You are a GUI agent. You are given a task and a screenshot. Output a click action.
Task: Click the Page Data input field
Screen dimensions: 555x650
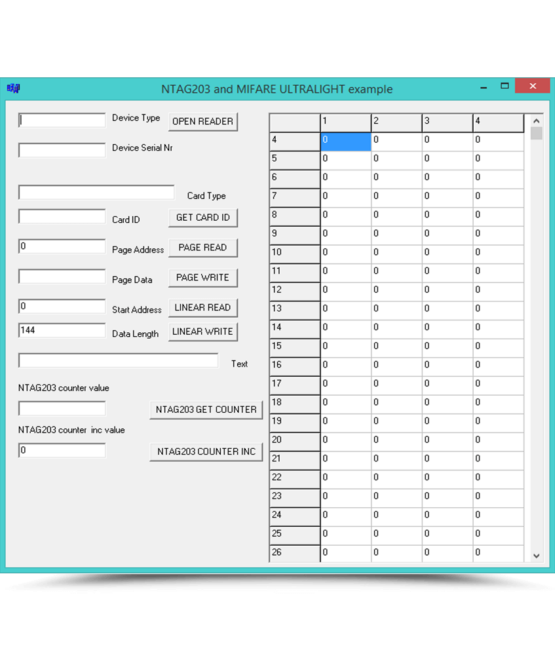(62, 276)
